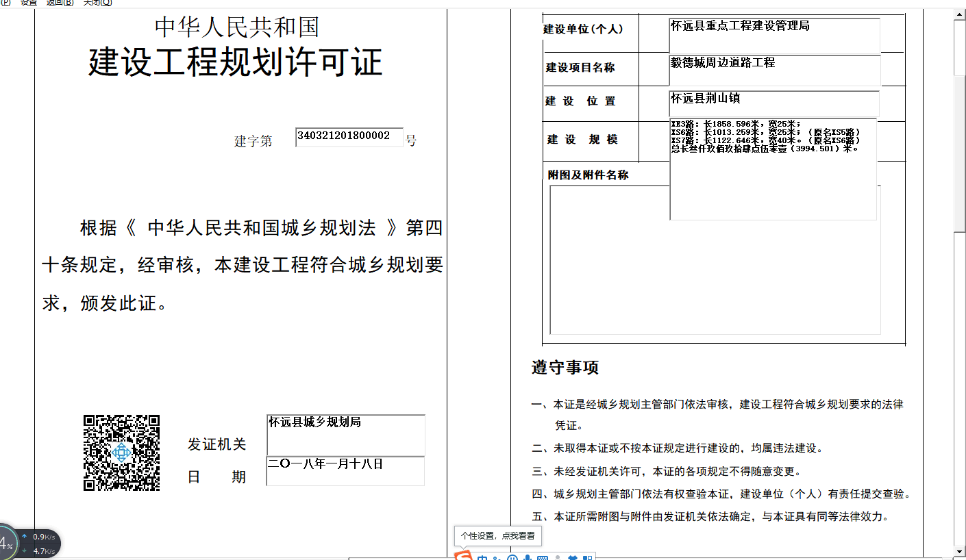Click the Sogou microphone voice input icon
Viewport: 966px width, 560px height.
click(528, 557)
